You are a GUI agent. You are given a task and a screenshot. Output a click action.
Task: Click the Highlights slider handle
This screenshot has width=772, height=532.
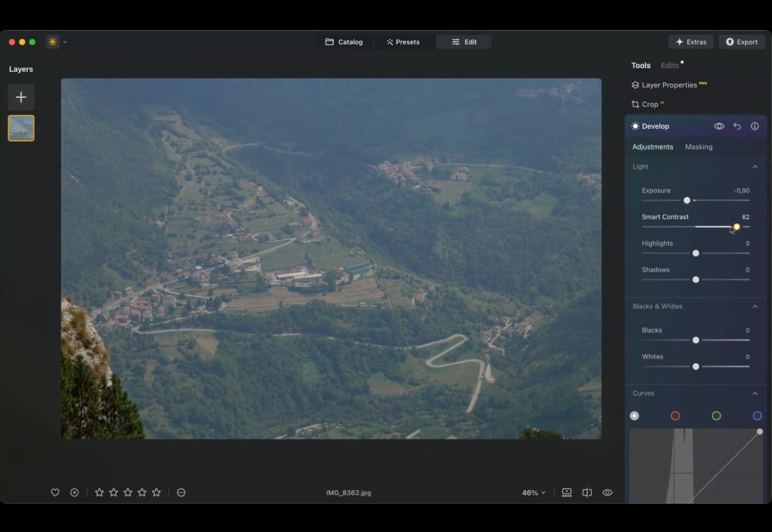point(695,253)
